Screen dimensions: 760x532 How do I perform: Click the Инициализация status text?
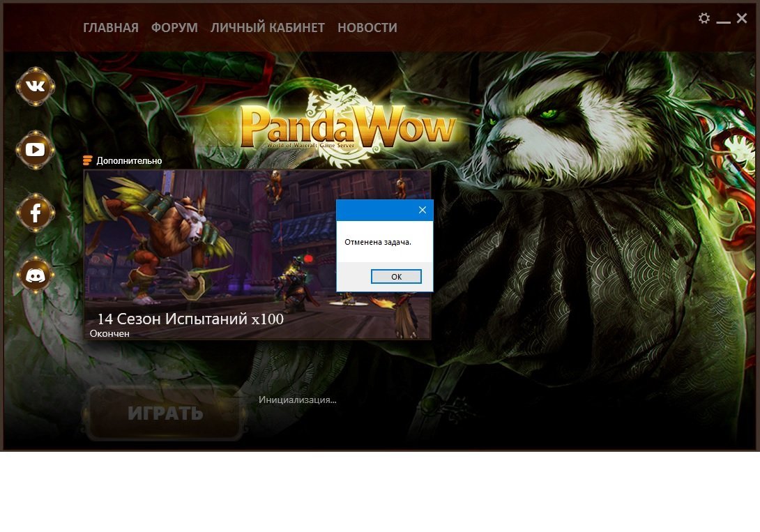pos(298,400)
